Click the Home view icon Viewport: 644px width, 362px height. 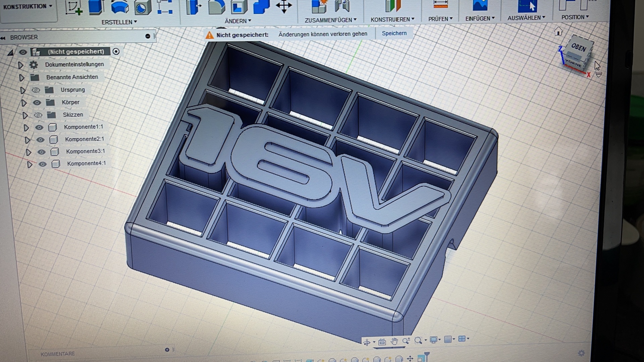558,32
